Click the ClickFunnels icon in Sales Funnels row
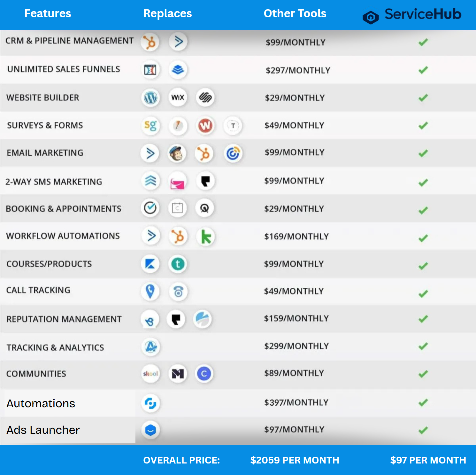The height and width of the screenshot is (475, 476). click(x=150, y=70)
